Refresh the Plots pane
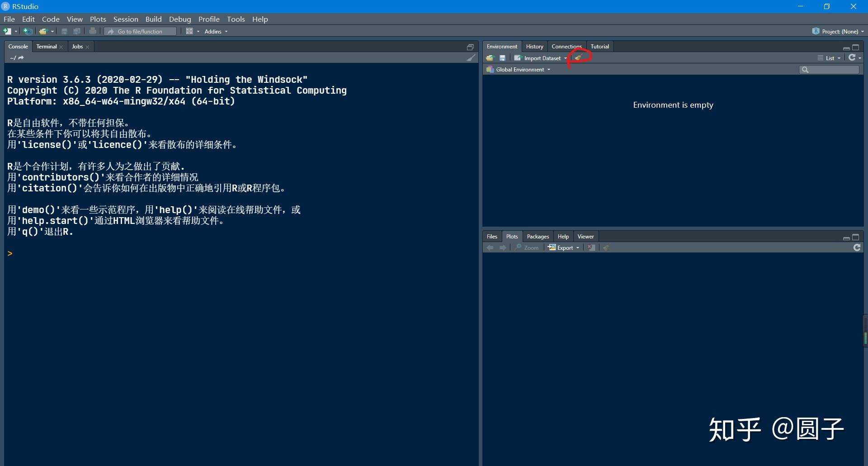The height and width of the screenshot is (466, 868). tap(857, 247)
